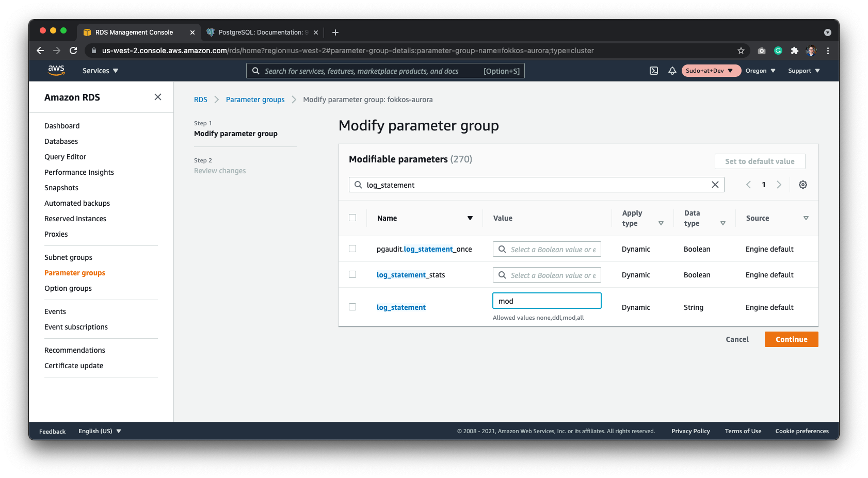View site info via lock icon
Image resolution: width=868 pixels, height=478 pixels.
click(x=93, y=51)
